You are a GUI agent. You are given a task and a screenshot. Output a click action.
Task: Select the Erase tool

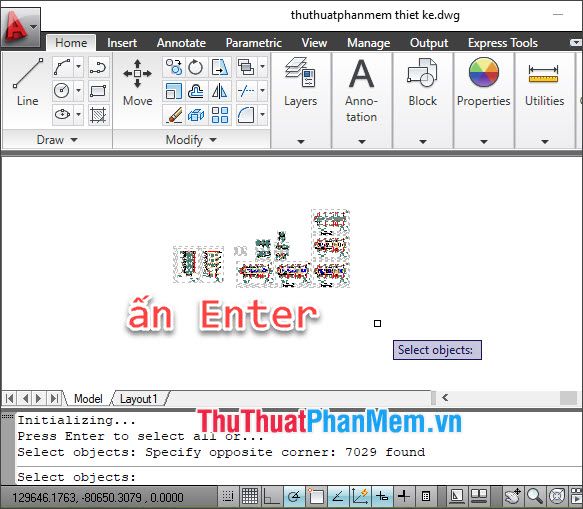[173, 115]
